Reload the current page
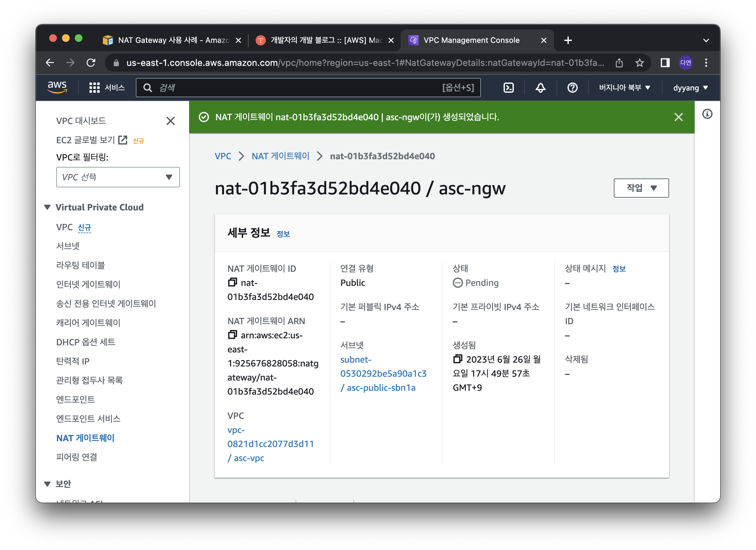Viewport: 756px width, 550px height. coord(91,63)
